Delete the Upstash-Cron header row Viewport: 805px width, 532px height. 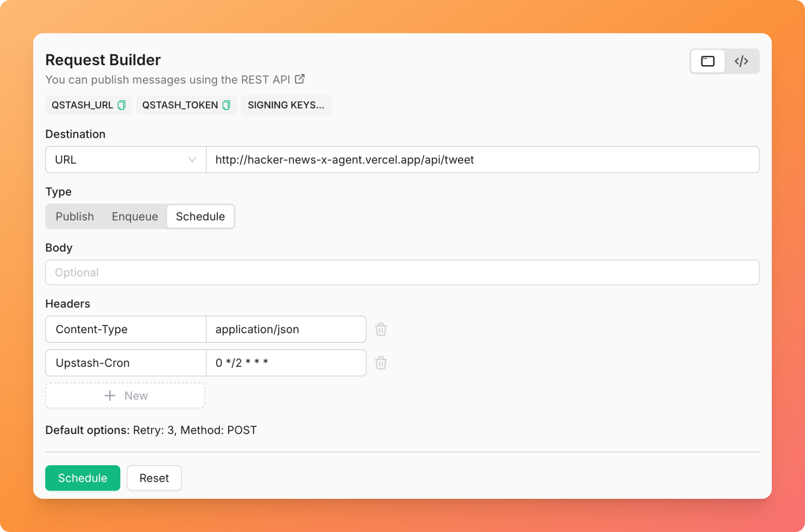pyautogui.click(x=381, y=363)
